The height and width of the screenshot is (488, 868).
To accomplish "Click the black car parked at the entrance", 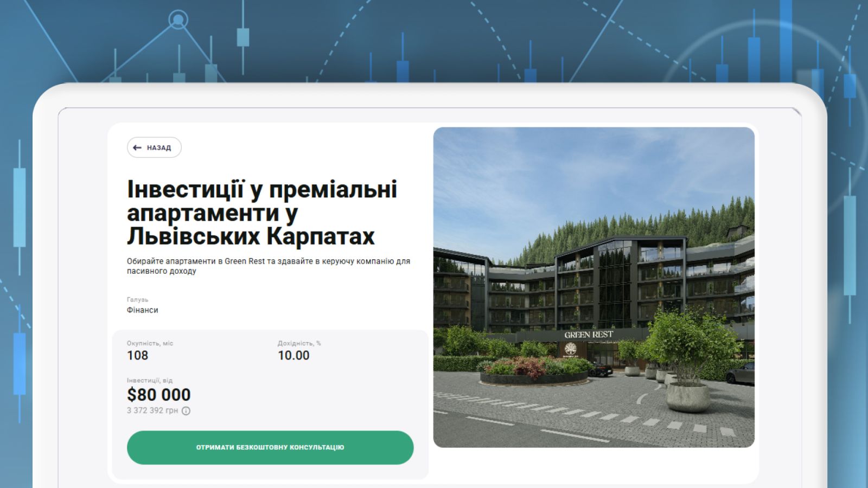I will [x=599, y=369].
